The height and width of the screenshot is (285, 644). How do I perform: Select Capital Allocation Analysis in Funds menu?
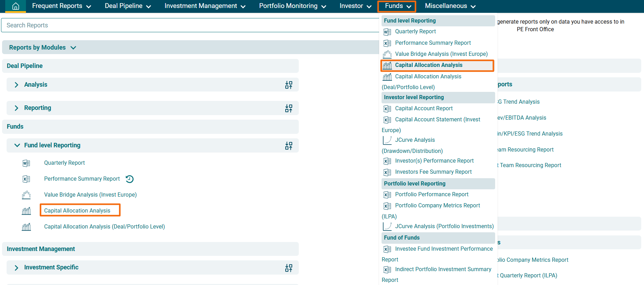click(428, 65)
